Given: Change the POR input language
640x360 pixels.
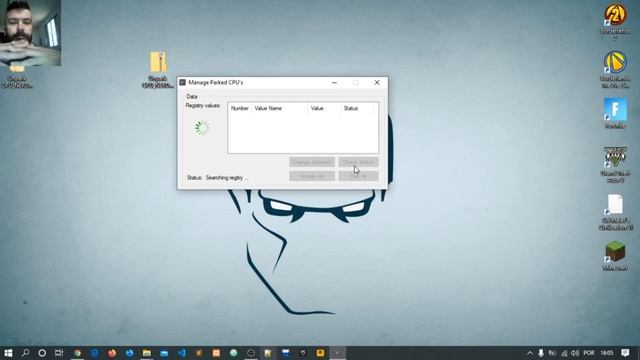Looking at the screenshot, I should click(589, 353).
